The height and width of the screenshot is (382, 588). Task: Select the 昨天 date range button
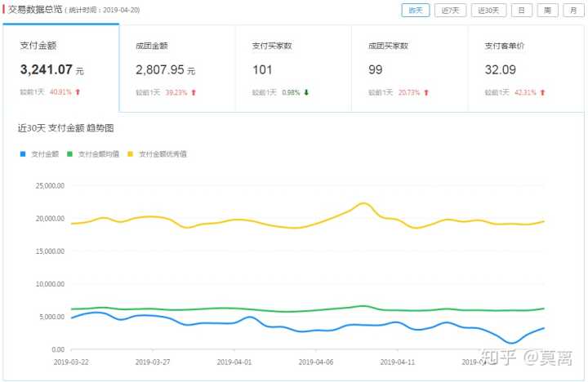pos(416,11)
